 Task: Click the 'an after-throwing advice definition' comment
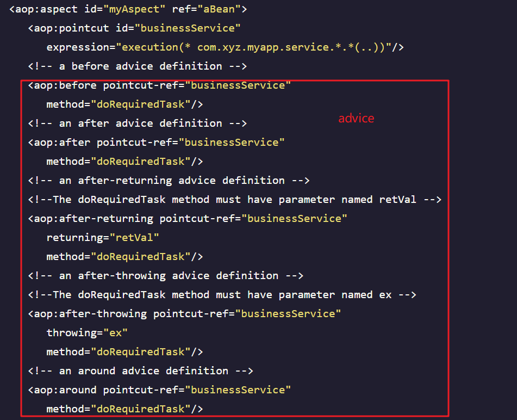(165, 276)
